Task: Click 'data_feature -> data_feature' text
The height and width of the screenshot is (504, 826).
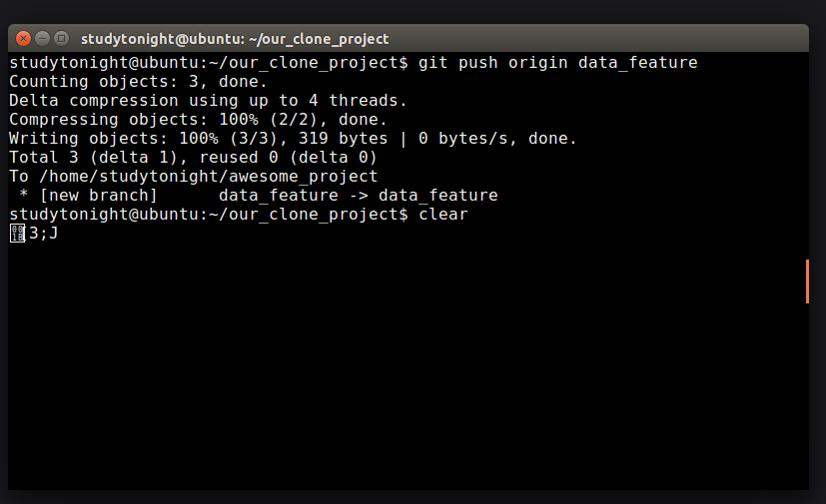Action: (359, 196)
